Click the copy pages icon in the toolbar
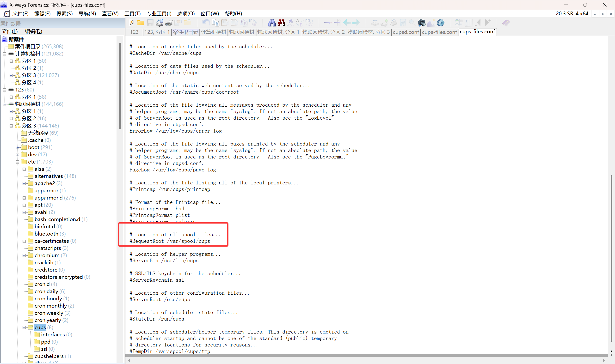 click(x=215, y=23)
